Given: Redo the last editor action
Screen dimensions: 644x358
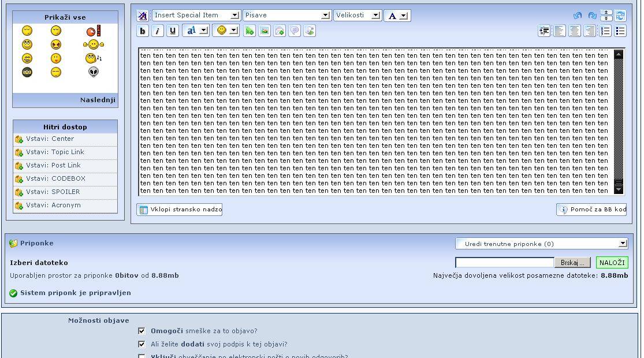Looking at the screenshot, I should pos(592,16).
